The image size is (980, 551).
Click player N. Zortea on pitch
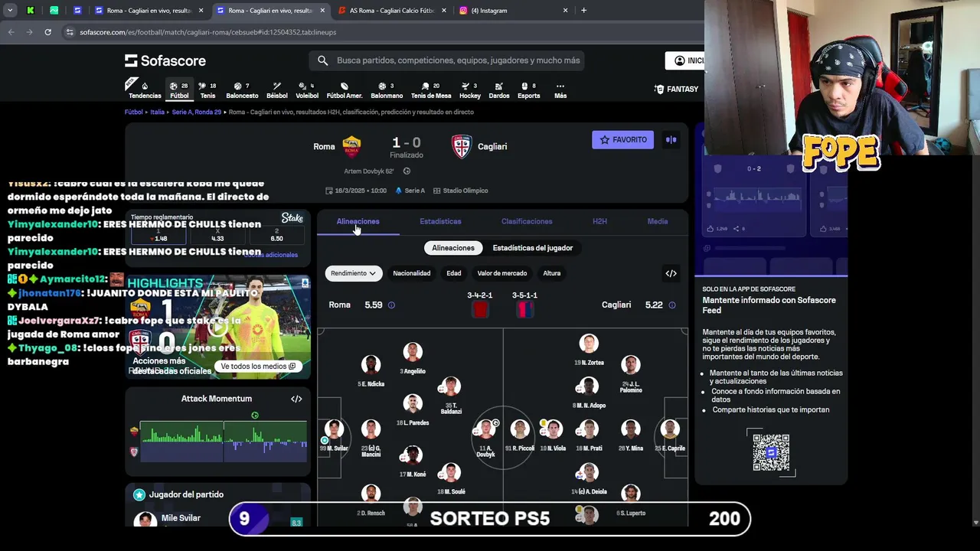pos(589,349)
